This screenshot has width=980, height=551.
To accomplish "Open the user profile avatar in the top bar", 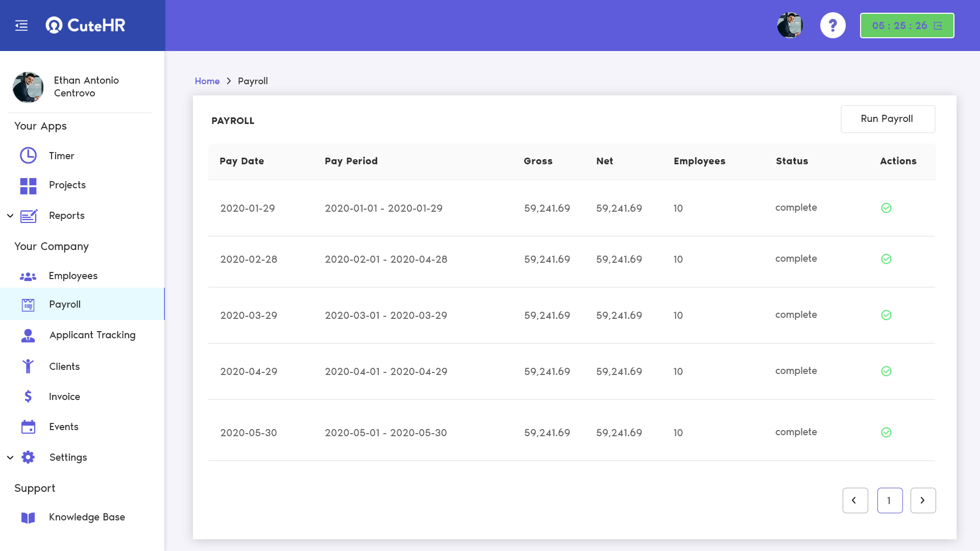I will click(790, 24).
